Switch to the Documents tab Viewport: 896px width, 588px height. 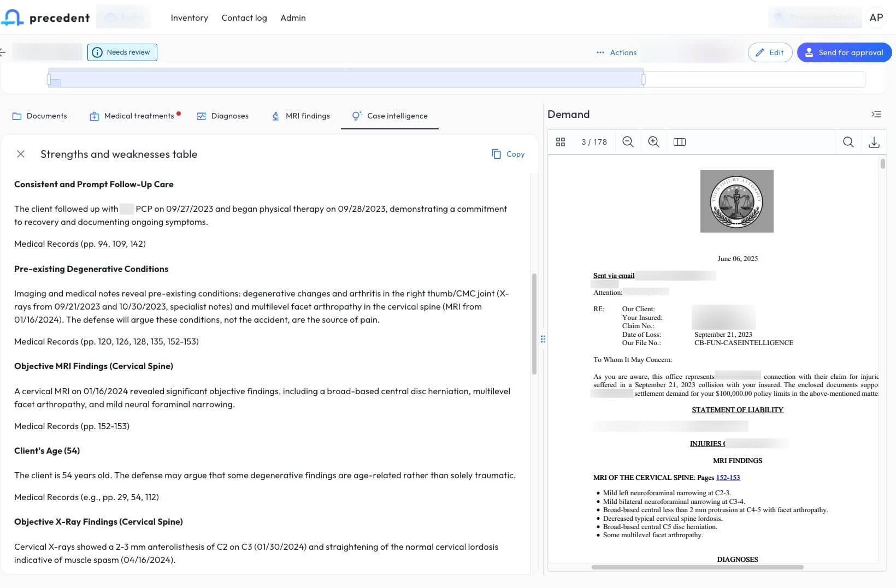(x=40, y=116)
